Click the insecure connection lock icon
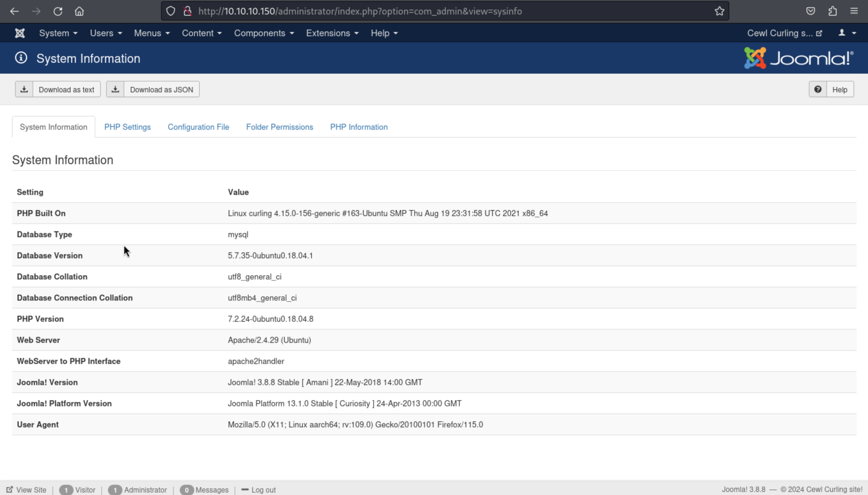868x495 pixels. [x=187, y=11]
